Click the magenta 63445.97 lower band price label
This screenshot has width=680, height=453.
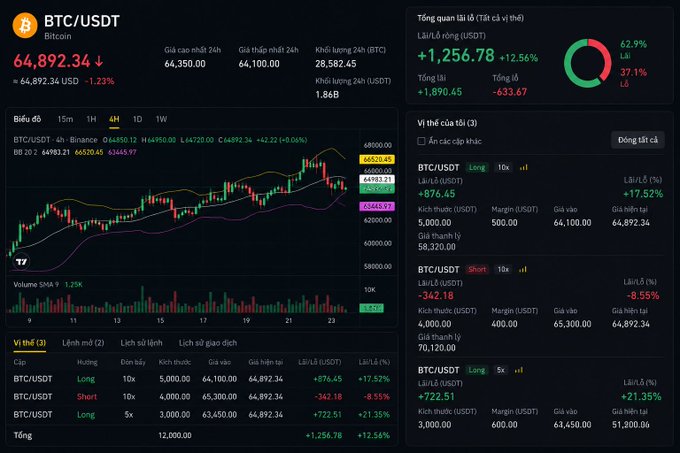tap(377, 206)
